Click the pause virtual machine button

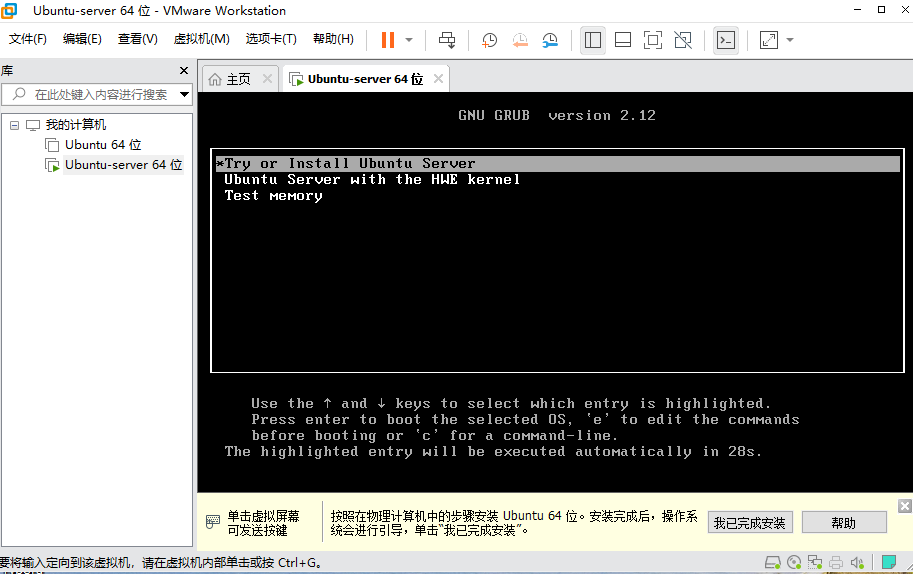click(388, 40)
